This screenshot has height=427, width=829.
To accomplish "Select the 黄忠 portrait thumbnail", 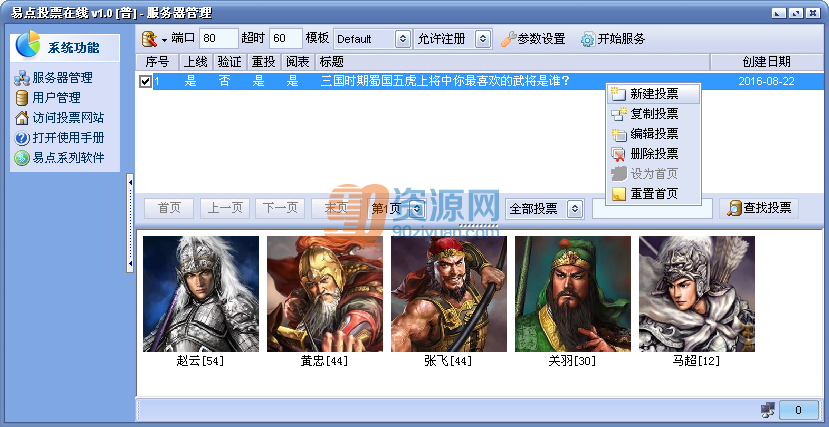I will click(325, 294).
